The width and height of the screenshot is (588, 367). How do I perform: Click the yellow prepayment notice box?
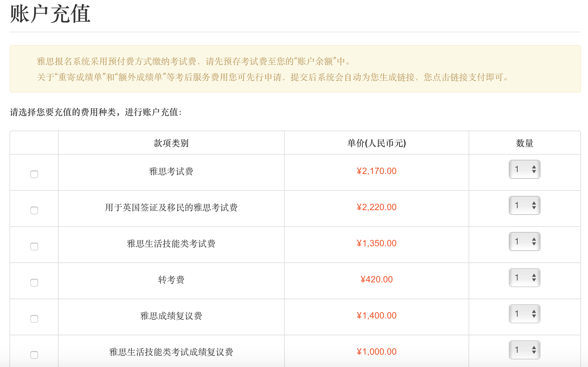tap(295, 69)
